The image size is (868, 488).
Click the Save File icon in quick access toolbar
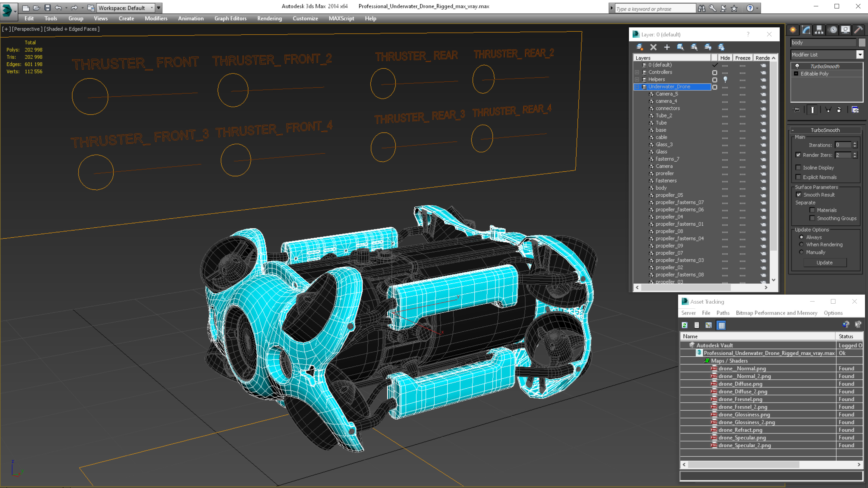pos(48,8)
